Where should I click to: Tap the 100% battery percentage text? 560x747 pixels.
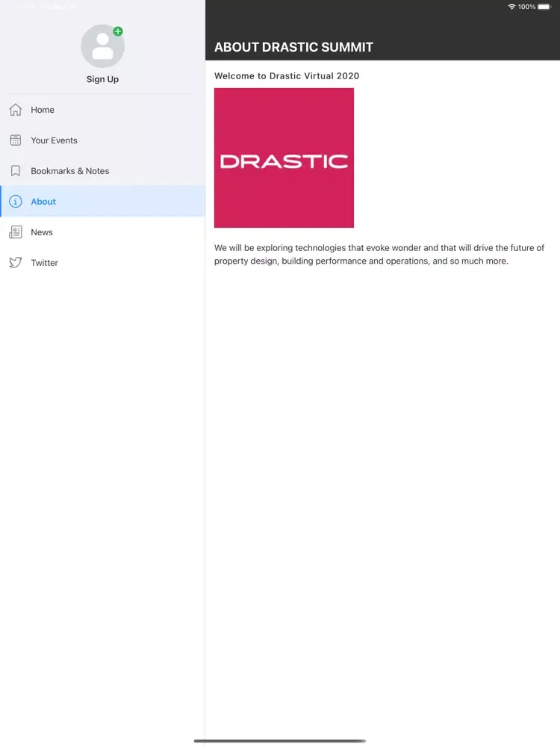coord(526,7)
